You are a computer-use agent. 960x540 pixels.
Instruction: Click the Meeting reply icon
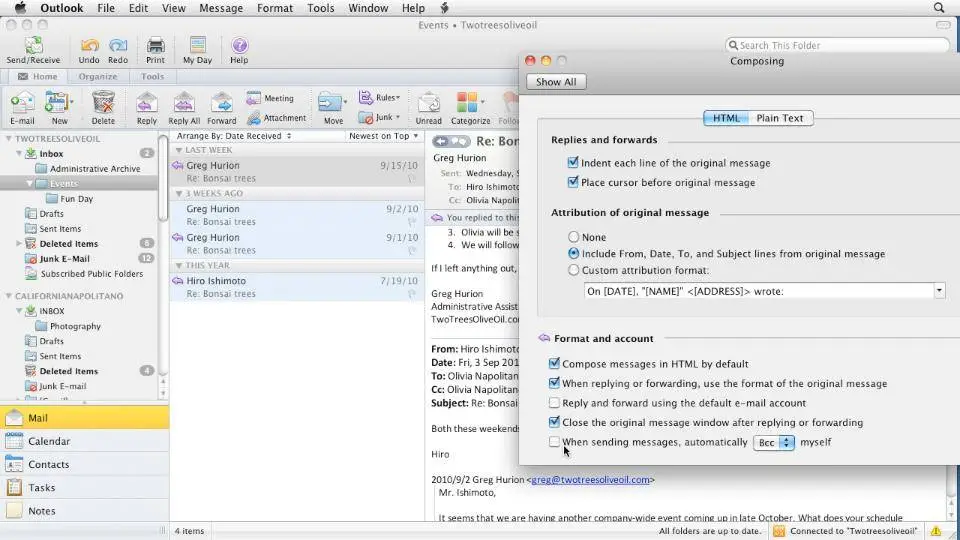pos(270,98)
